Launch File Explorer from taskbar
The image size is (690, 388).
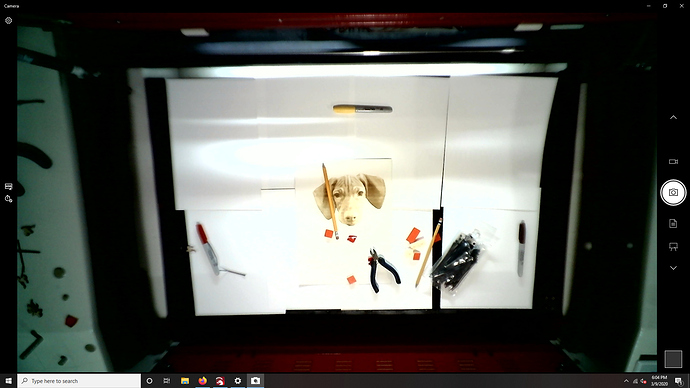pos(185,381)
